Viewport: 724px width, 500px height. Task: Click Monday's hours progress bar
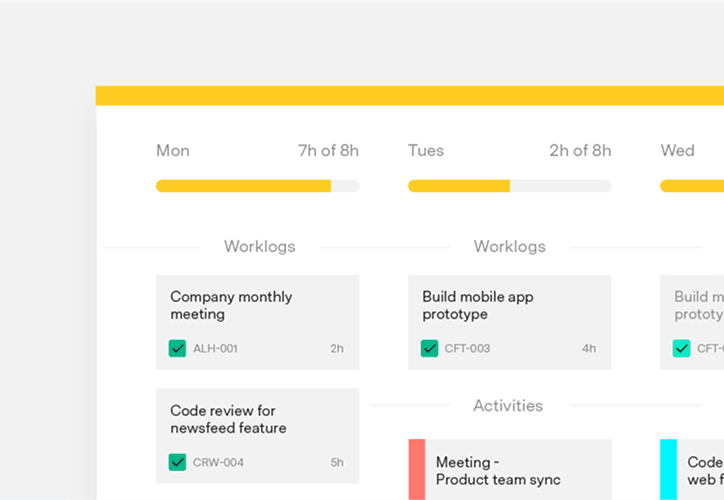click(x=258, y=186)
